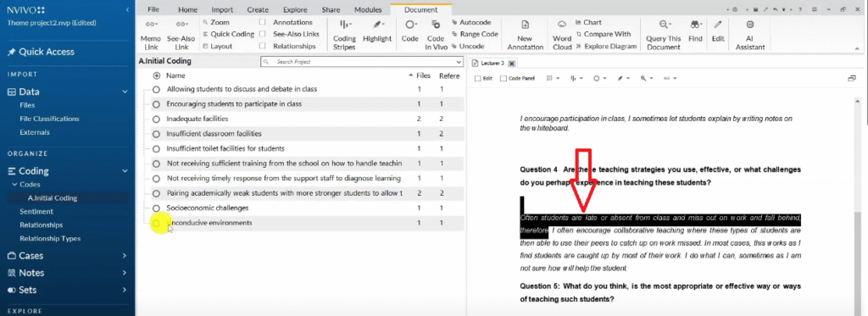Select circle beside Inadequate facilities code
868x316 pixels.
pos(156,119)
